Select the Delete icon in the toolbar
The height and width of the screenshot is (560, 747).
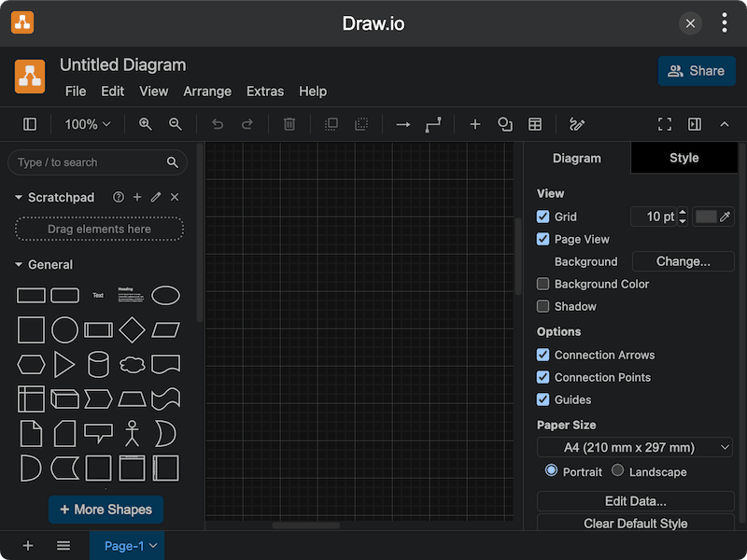pos(289,123)
